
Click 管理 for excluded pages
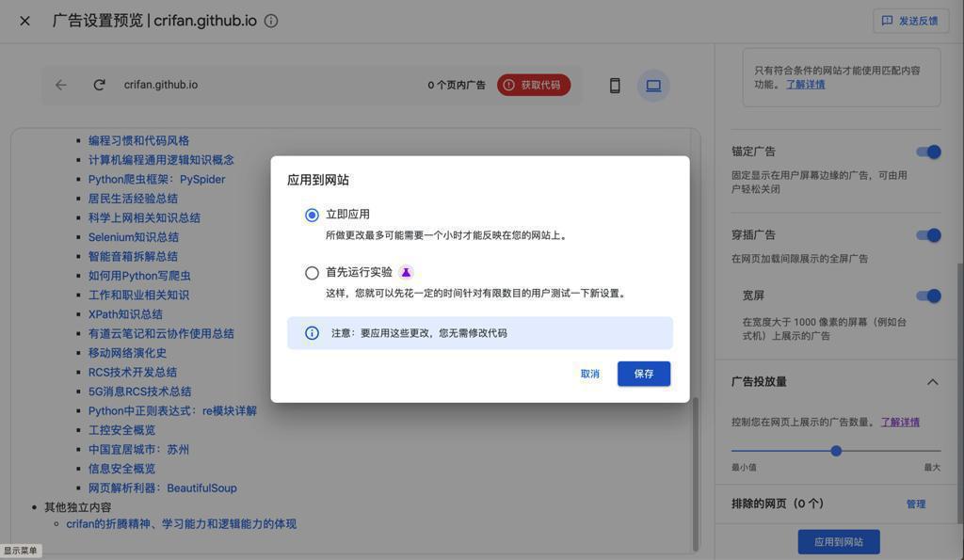916,504
